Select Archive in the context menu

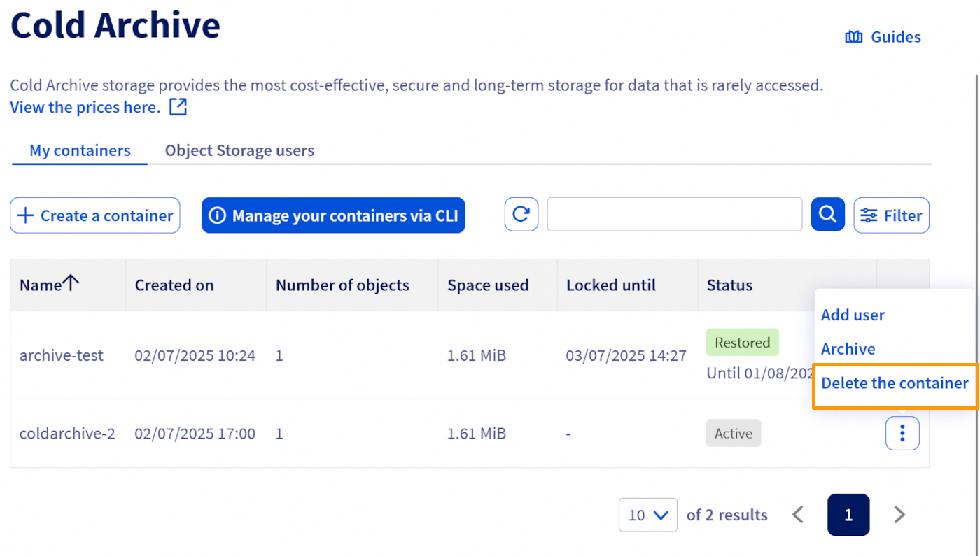point(848,348)
